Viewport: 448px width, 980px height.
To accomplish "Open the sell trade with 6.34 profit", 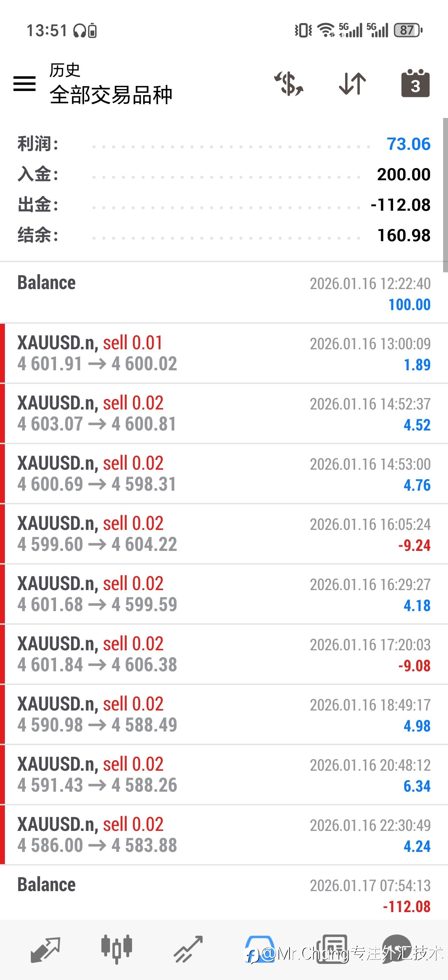I will (x=224, y=775).
